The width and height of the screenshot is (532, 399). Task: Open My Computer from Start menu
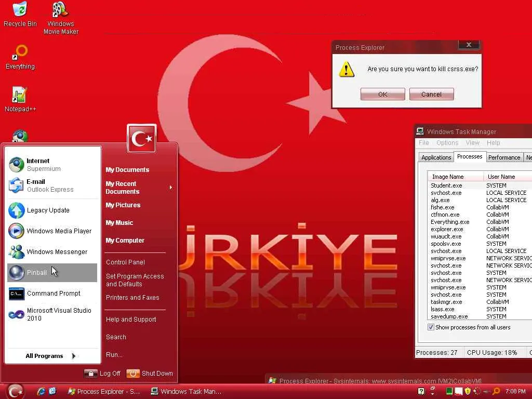point(125,240)
